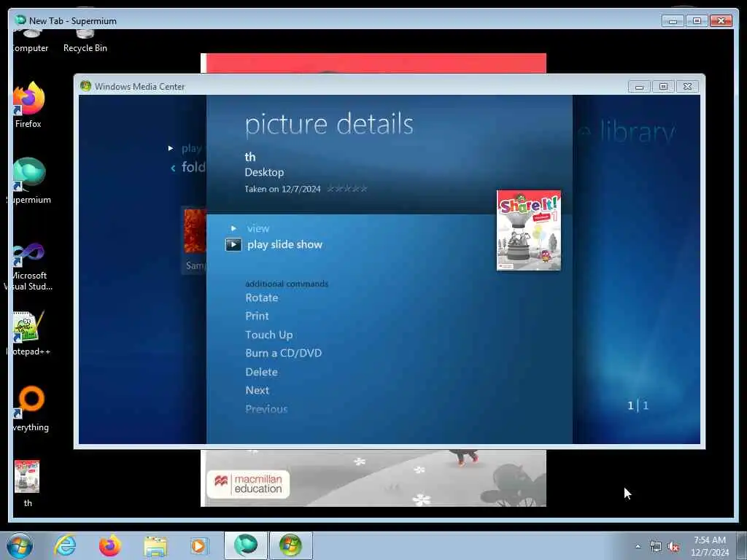The height and width of the screenshot is (560, 747).
Task: Open the Supermium desktop shortcut
Action: (28, 181)
